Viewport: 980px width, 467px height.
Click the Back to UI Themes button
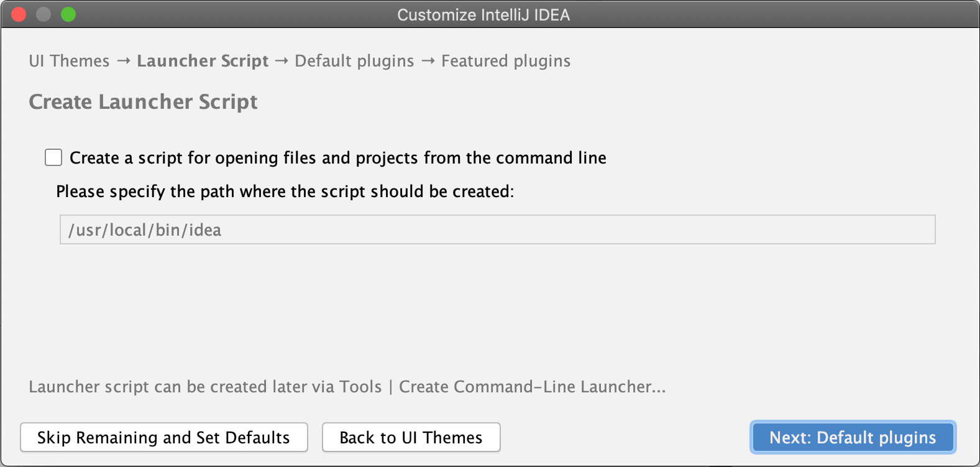coord(411,437)
